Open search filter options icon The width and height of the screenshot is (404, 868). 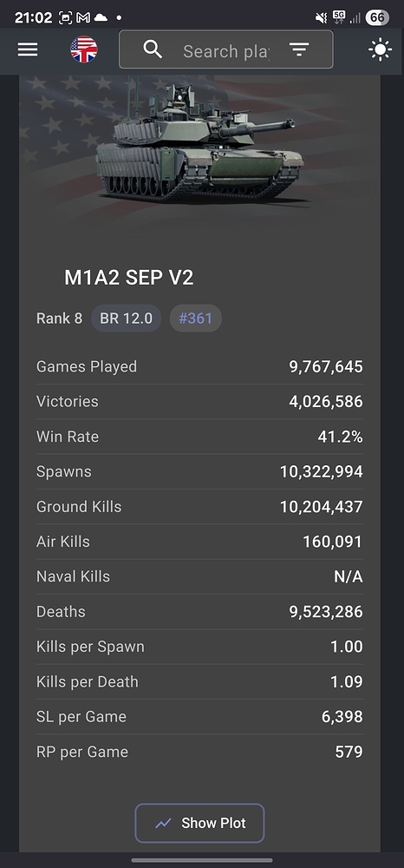pos(299,50)
